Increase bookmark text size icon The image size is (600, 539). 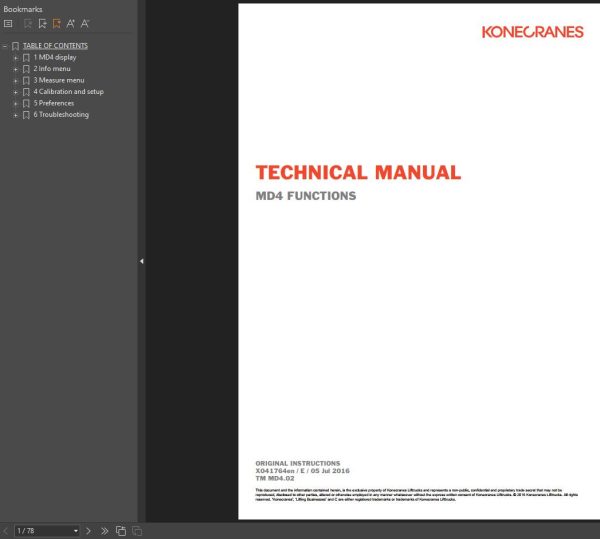click(x=71, y=24)
